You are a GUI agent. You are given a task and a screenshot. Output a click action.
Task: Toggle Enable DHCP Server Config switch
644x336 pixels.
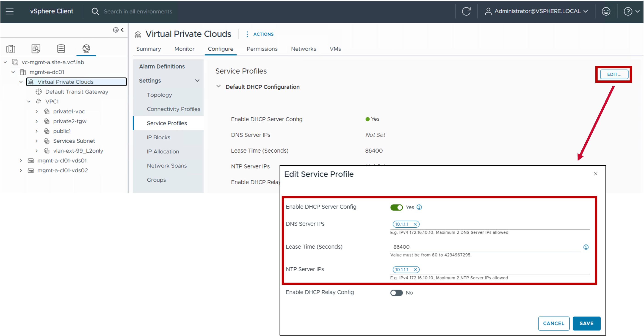(396, 207)
